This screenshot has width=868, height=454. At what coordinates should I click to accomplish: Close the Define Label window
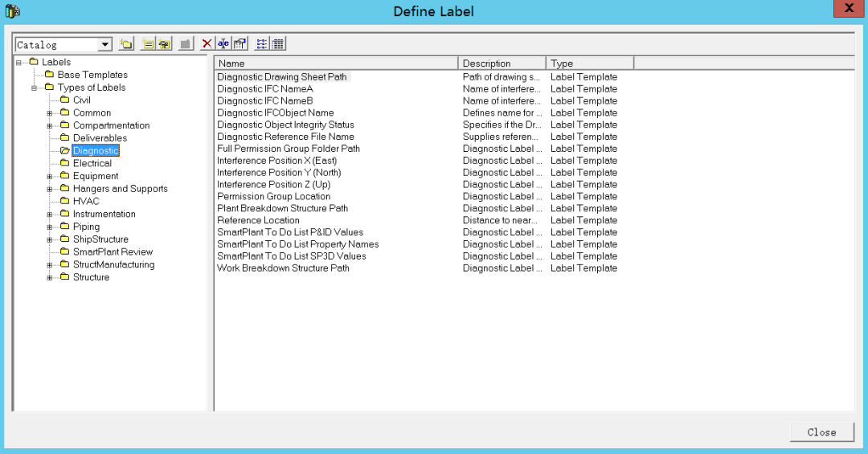(x=850, y=8)
